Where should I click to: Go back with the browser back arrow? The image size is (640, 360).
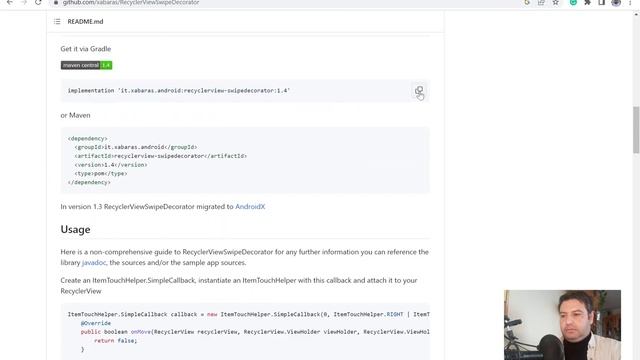[x=10, y=2]
